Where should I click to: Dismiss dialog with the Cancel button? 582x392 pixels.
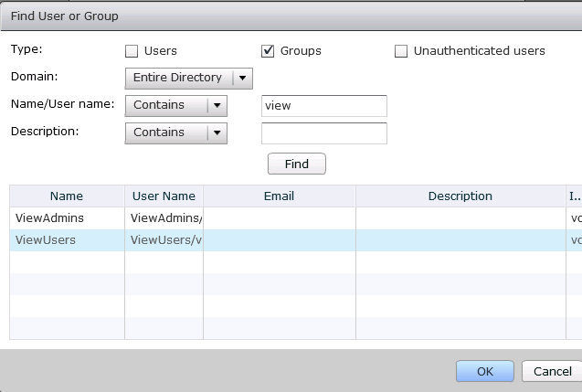(552, 371)
